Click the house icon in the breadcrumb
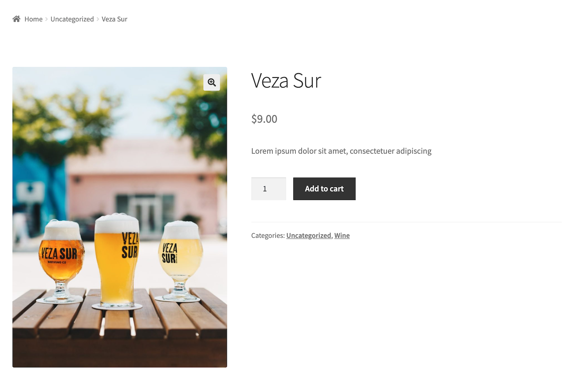 click(x=16, y=19)
